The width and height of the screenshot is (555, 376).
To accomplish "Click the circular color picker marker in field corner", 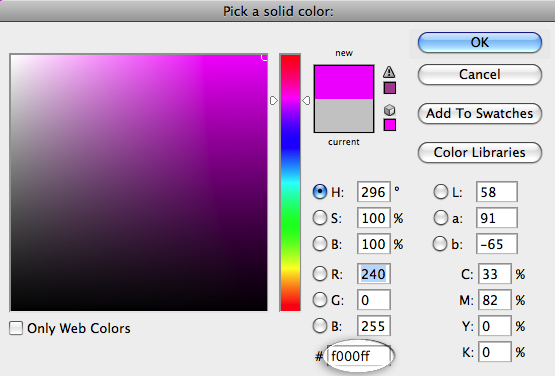I will (x=265, y=57).
